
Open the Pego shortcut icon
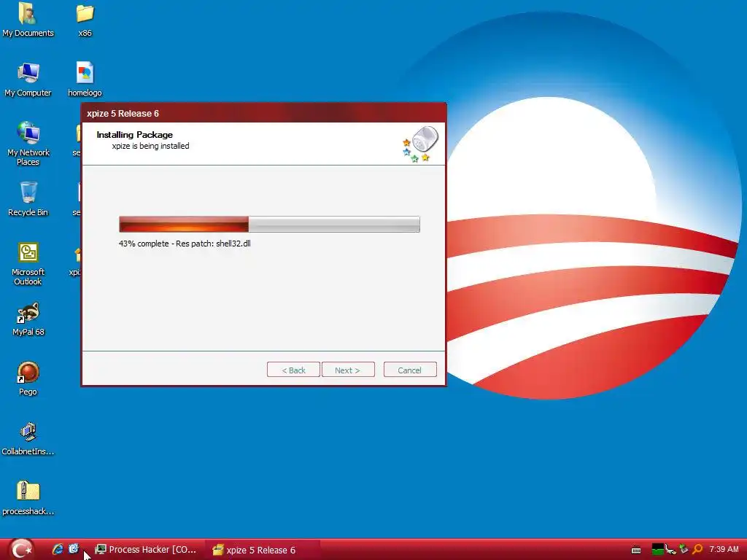click(28, 378)
